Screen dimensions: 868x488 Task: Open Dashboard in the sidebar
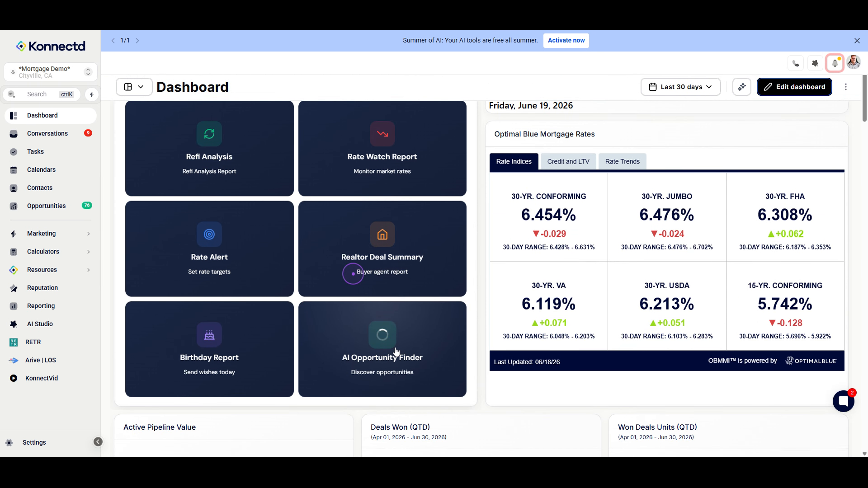50,116
